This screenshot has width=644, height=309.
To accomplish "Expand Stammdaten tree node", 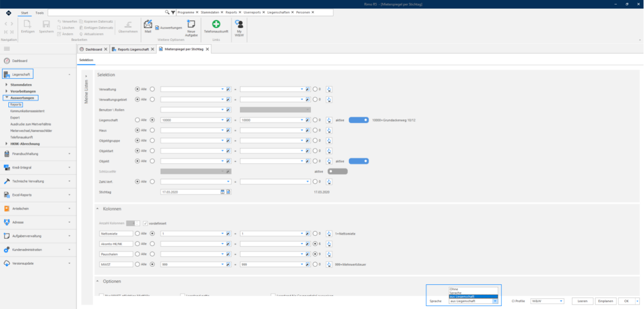I will pos(6,84).
